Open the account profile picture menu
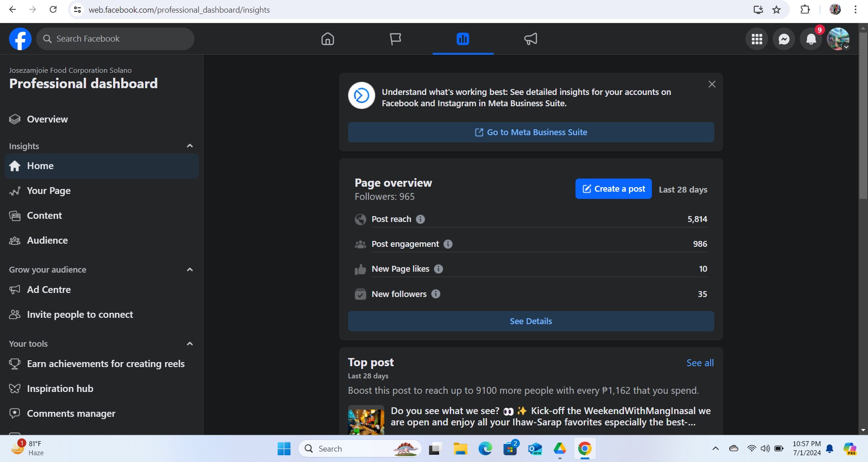 click(838, 39)
